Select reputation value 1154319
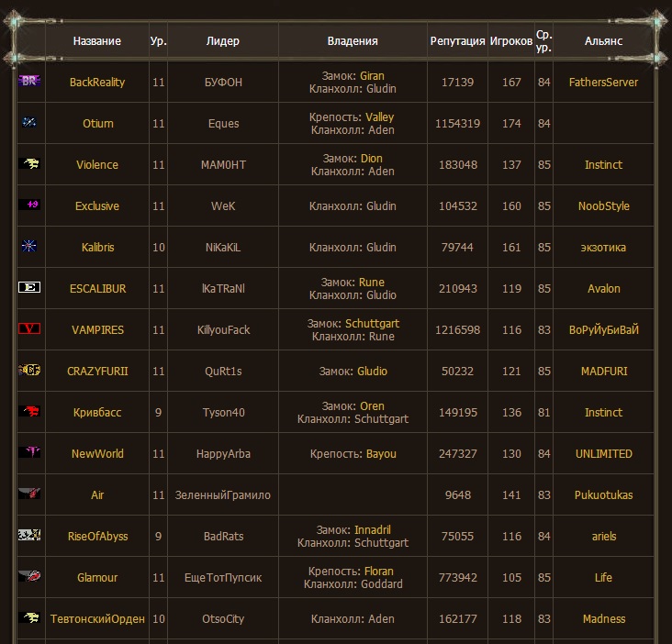Viewport: 672px width, 644px height. pos(458,123)
